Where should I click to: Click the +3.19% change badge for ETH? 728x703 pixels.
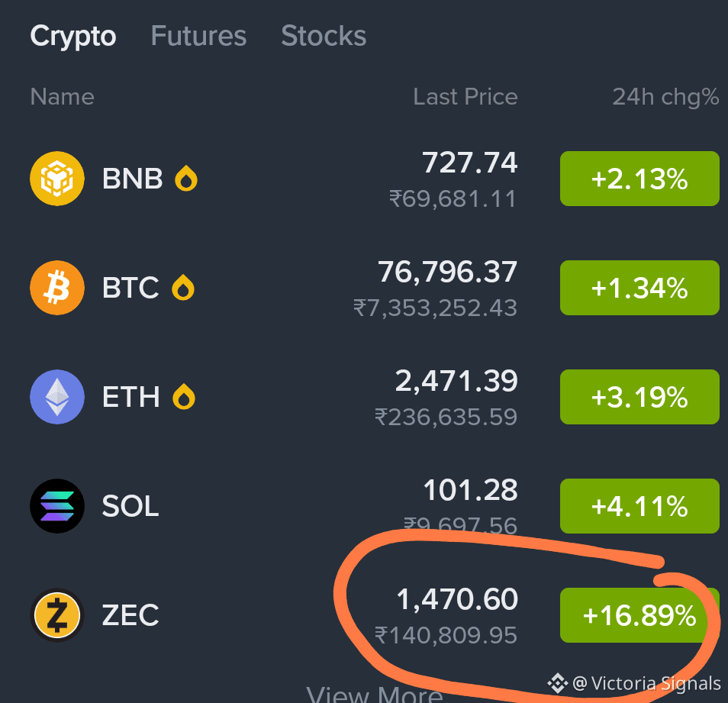[x=639, y=397]
